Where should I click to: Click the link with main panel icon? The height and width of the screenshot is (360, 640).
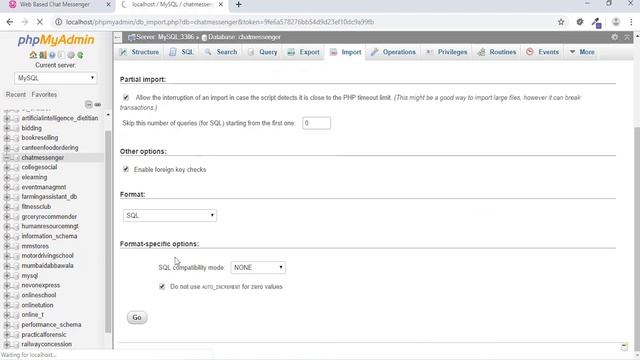(98, 104)
